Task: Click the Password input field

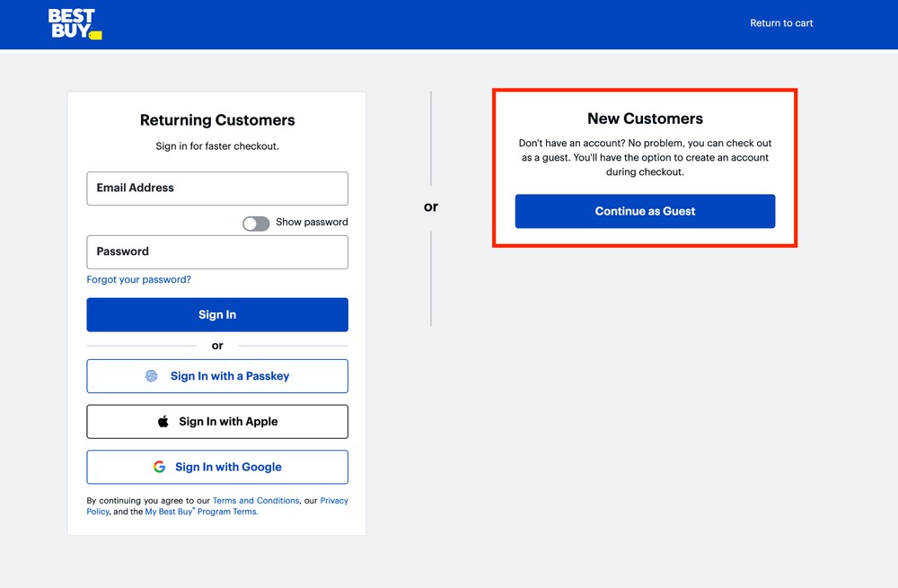Action: [216, 252]
